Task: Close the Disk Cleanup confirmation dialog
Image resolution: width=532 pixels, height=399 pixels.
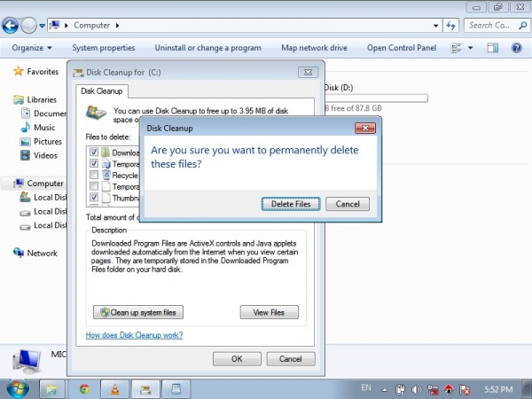Action: [x=365, y=128]
